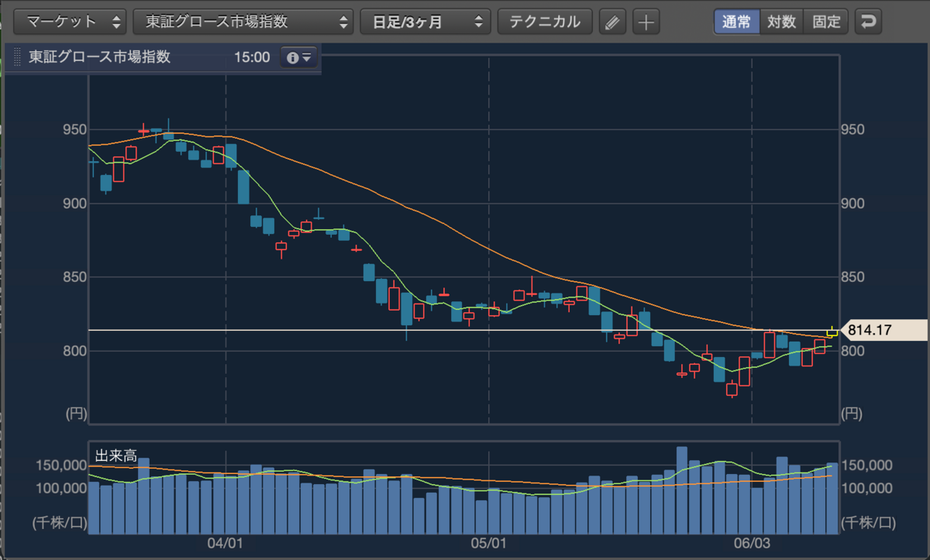The image size is (930, 560).
Task: Click the 15:00 time label
Action: 252,57
